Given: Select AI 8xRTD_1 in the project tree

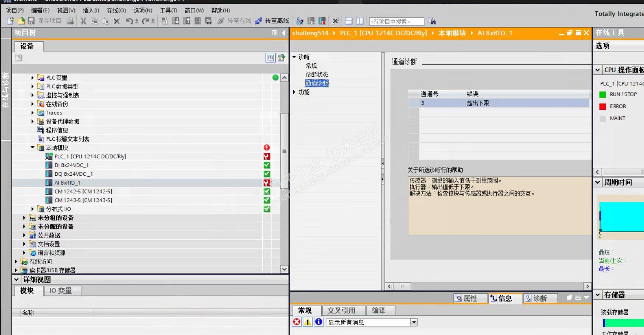Looking at the screenshot, I should 67,183.
